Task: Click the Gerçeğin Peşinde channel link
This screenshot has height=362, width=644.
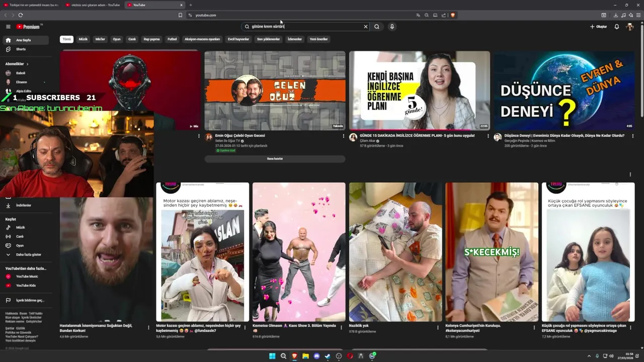Action: tap(530, 141)
